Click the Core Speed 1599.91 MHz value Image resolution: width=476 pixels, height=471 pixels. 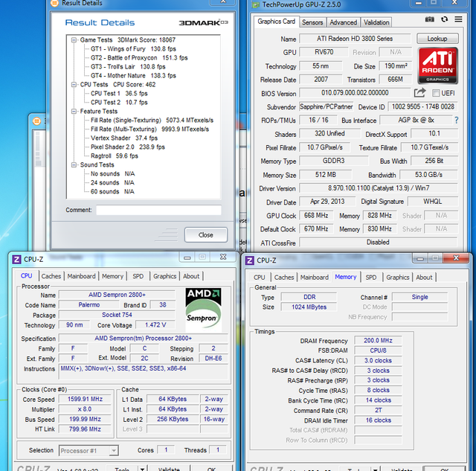point(85,399)
